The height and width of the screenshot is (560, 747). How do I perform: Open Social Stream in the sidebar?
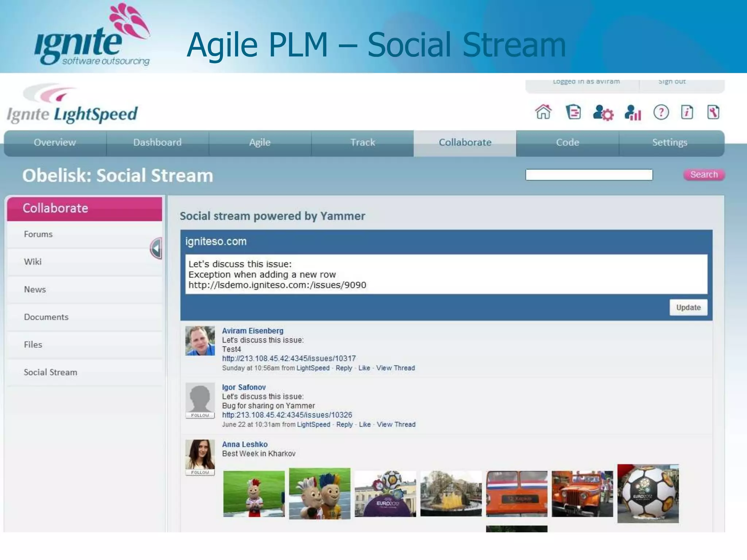coord(85,373)
